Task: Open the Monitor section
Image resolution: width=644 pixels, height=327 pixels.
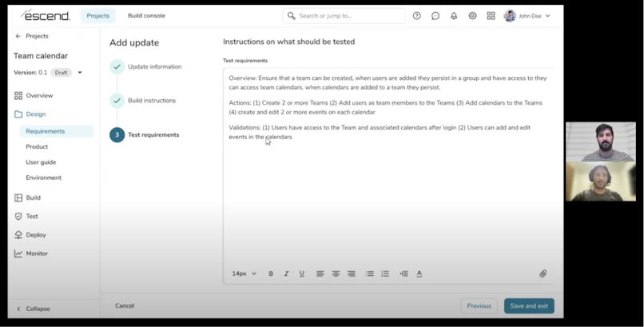Action: 31,253
